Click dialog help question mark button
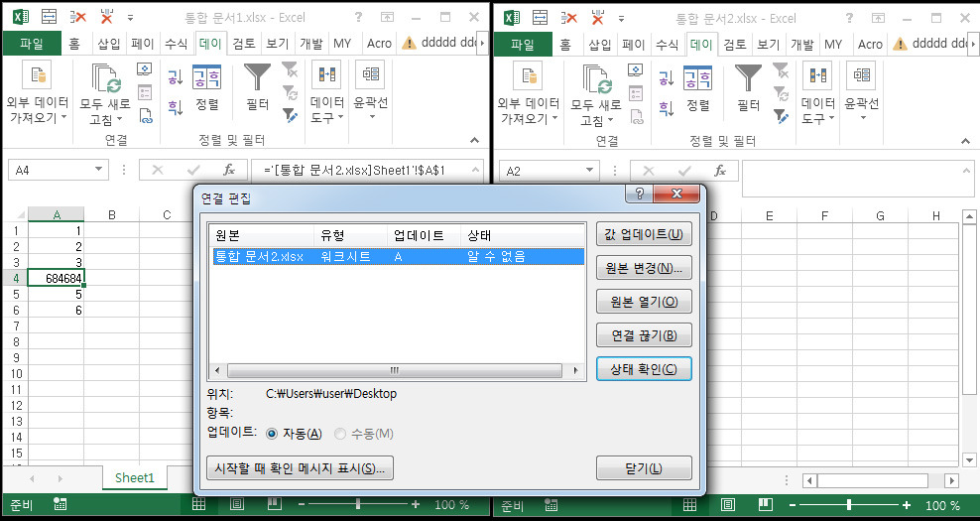Viewport: 980px width, 521px height. pyautogui.click(x=639, y=194)
